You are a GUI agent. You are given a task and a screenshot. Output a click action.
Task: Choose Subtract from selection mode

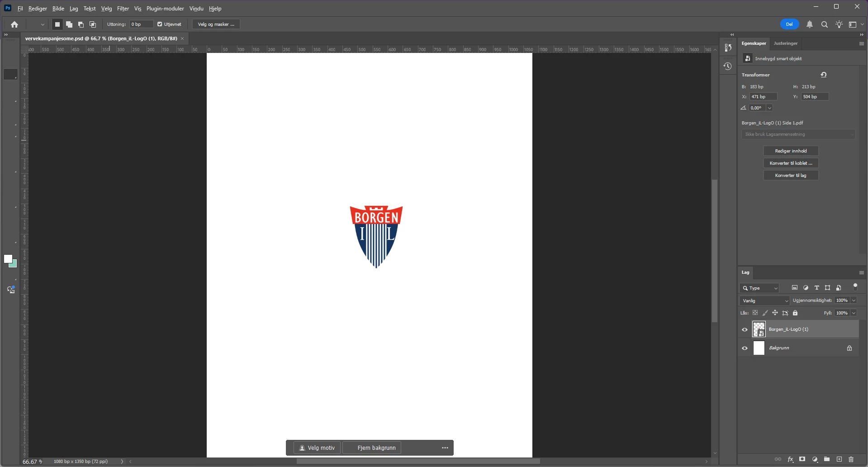tap(81, 24)
